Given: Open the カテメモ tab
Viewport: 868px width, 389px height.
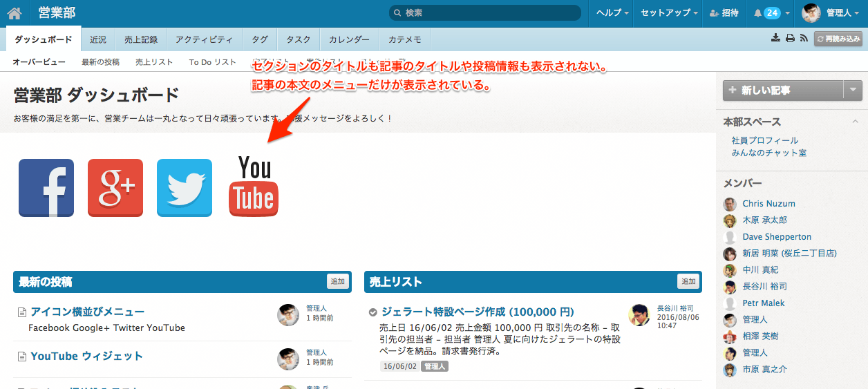Looking at the screenshot, I should 405,39.
